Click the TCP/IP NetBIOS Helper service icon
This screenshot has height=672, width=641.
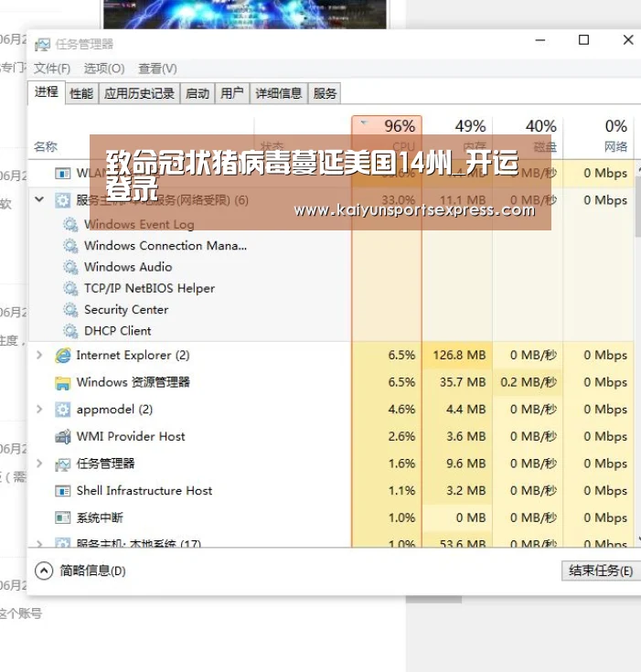(70, 288)
